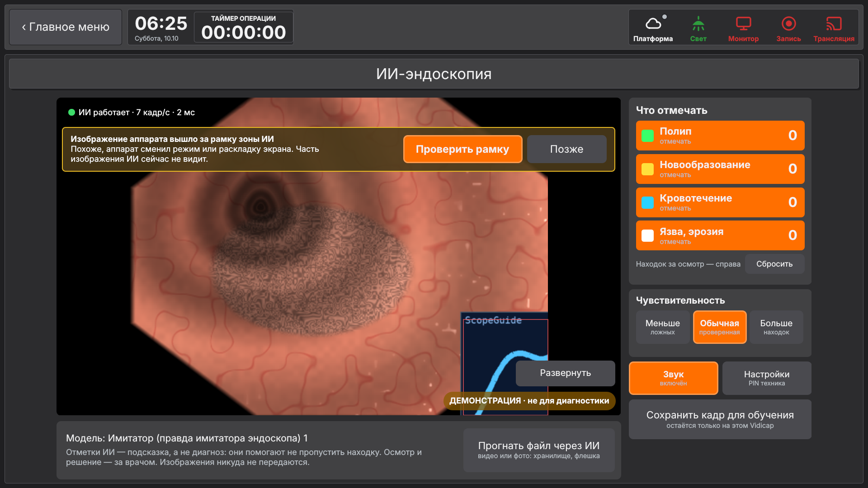Click the ScopeGuide overlay thumbnail
This screenshot has height=488, width=868.
coord(505,363)
